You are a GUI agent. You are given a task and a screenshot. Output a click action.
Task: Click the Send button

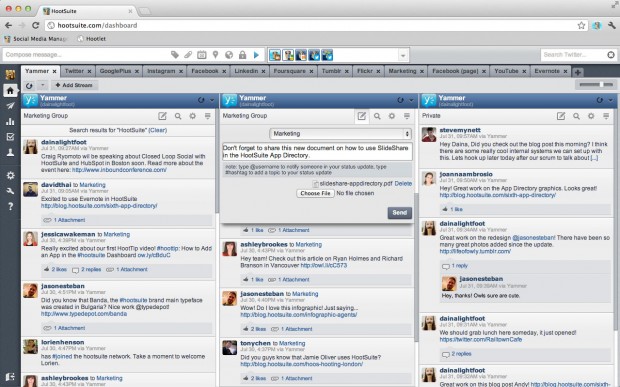[x=400, y=213]
